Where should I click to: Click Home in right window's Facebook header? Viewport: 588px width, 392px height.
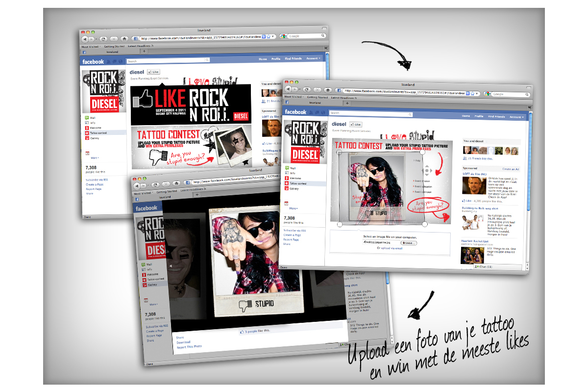point(465,116)
